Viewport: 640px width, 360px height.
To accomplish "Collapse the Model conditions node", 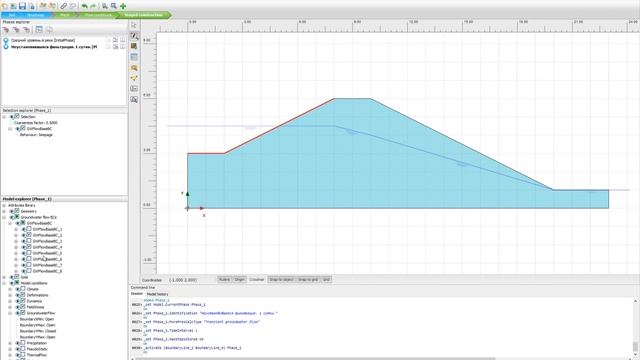I will point(4,283).
